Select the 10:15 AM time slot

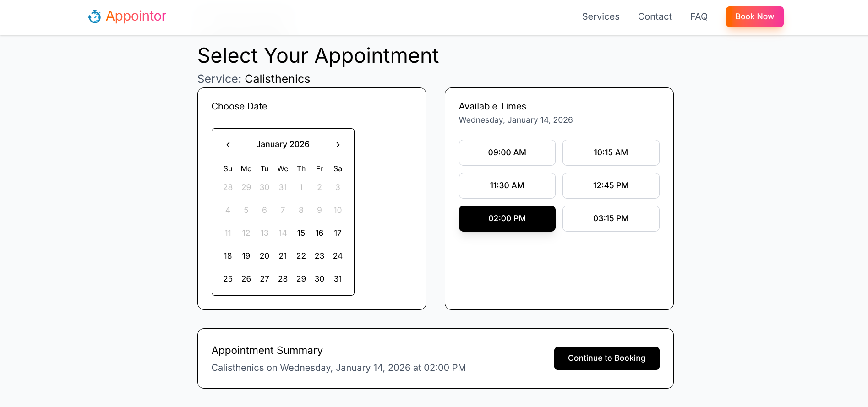(611, 152)
